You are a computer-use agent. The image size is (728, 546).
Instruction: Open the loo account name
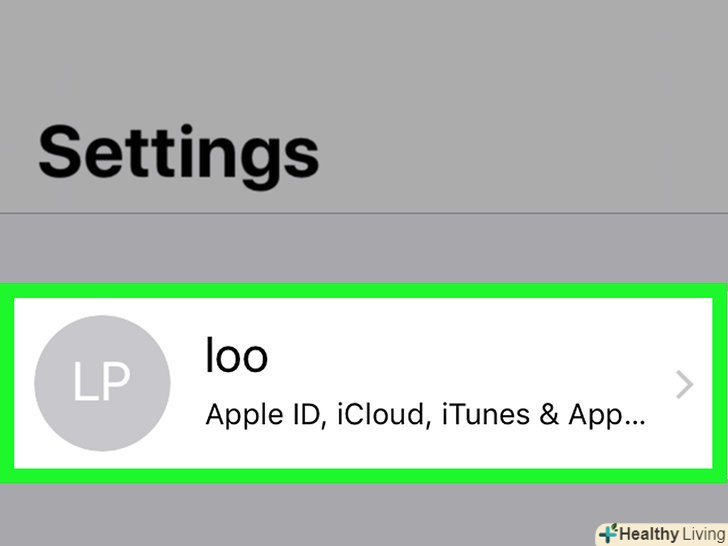236,354
